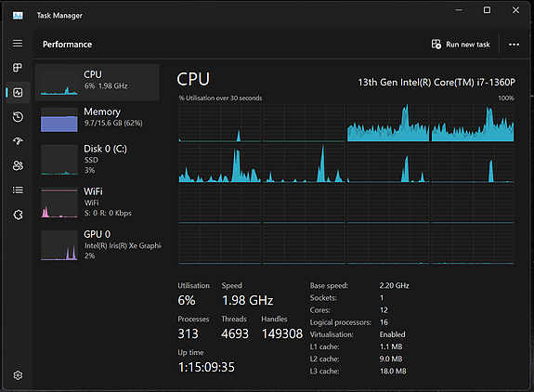
Task: Click the first logical processor graph
Action: pyautogui.click(x=220, y=123)
